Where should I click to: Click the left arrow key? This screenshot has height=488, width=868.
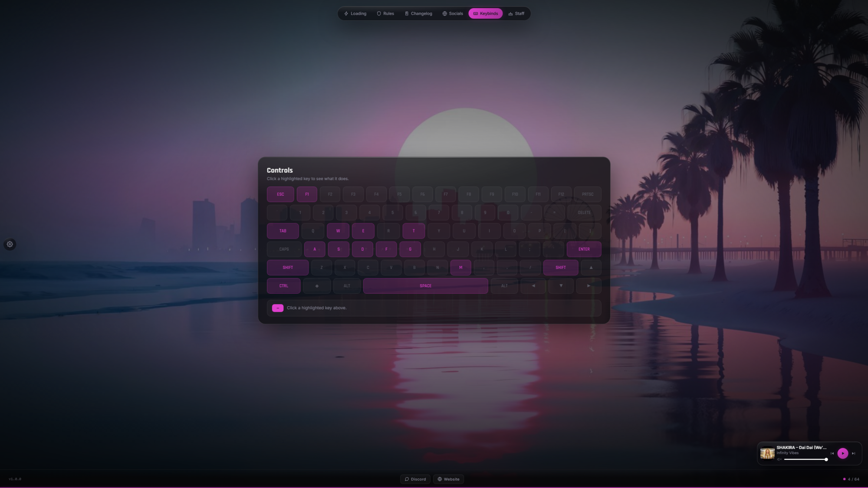pos(533,286)
